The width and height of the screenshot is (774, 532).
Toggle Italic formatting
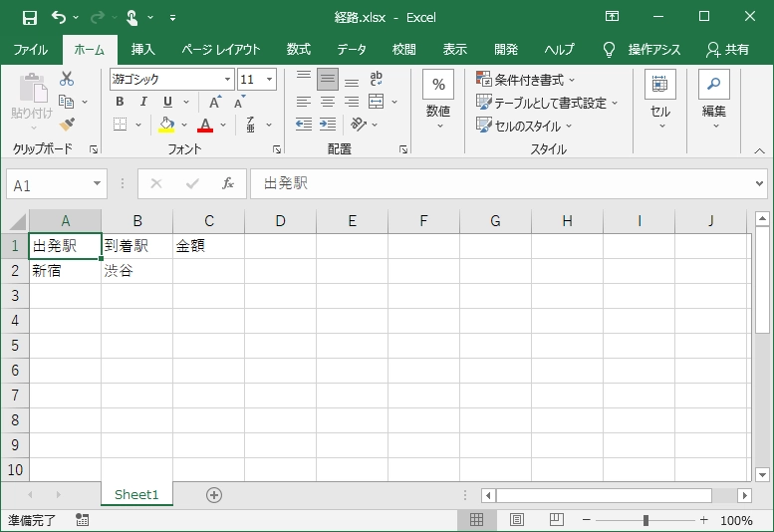tap(143, 102)
